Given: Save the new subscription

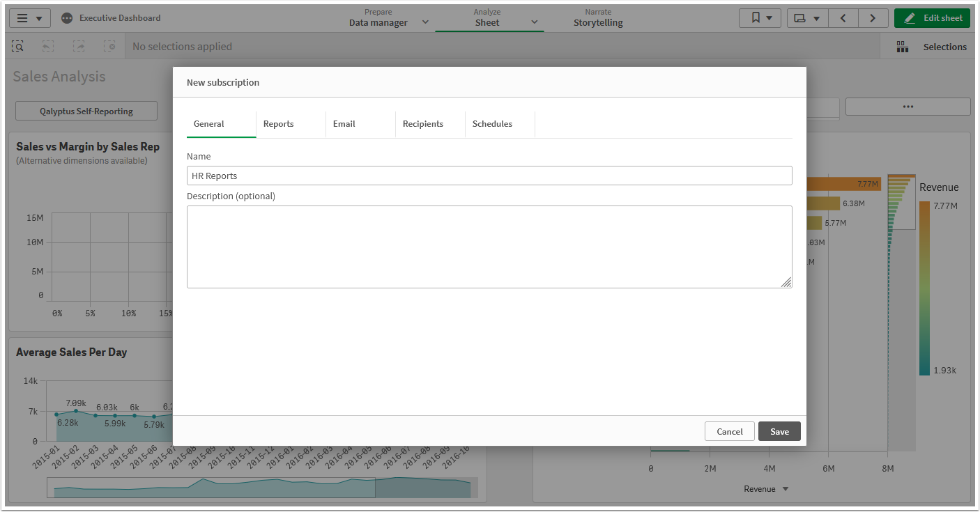Looking at the screenshot, I should click(779, 430).
